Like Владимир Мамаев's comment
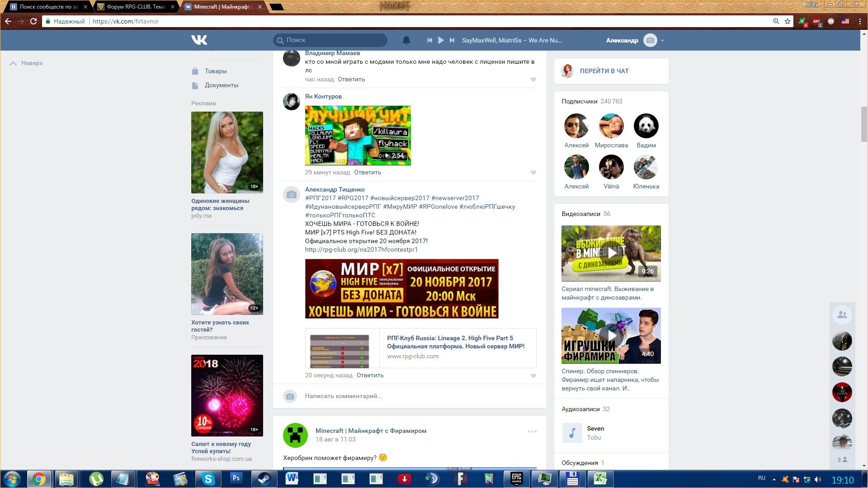The image size is (868, 488). 533,80
